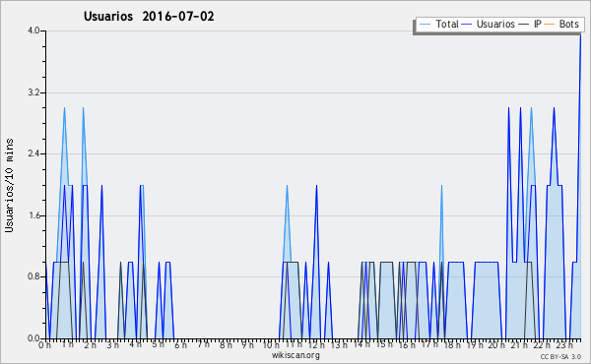Click the 'wikiscan.org' source text
This screenshot has height=364, width=591.
tap(295, 355)
